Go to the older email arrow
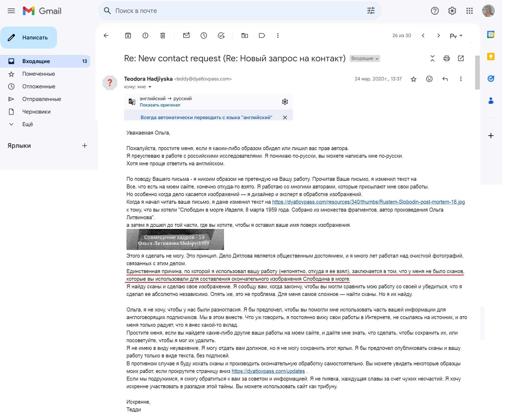 point(439,35)
